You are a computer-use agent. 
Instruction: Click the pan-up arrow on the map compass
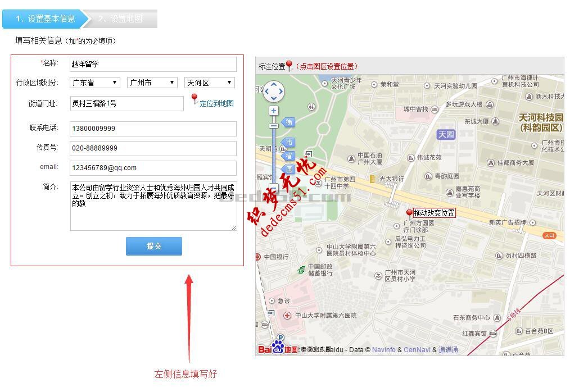(273, 84)
